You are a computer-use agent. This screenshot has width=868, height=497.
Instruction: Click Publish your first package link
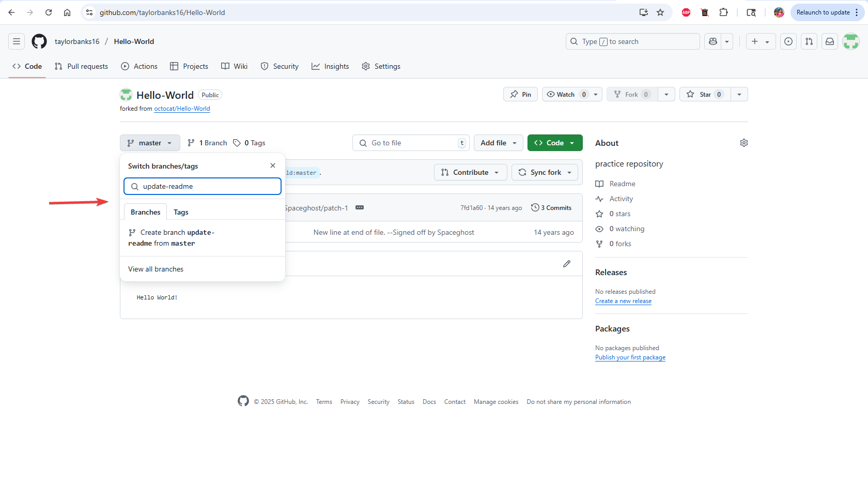pyautogui.click(x=630, y=357)
